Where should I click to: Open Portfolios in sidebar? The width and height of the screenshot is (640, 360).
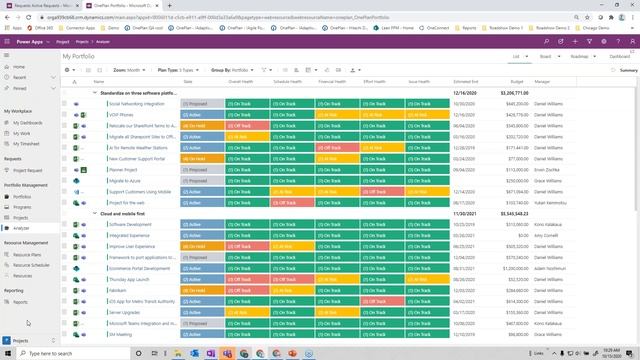pyautogui.click(x=22, y=197)
